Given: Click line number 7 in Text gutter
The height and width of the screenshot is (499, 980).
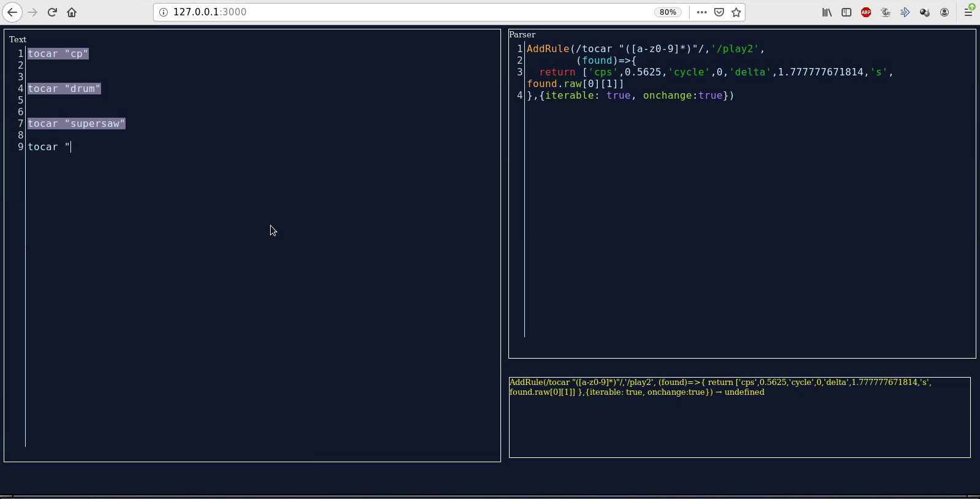Looking at the screenshot, I should click(x=20, y=124).
